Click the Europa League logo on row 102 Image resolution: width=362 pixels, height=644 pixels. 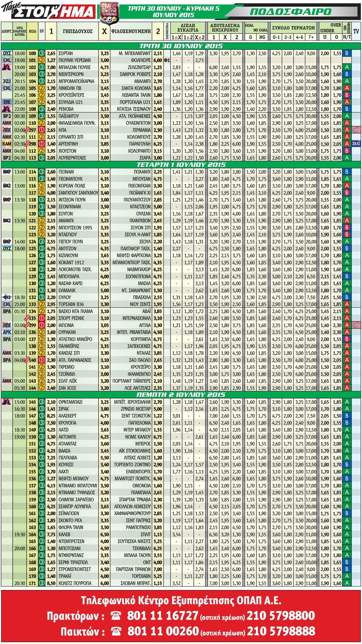point(7,67)
